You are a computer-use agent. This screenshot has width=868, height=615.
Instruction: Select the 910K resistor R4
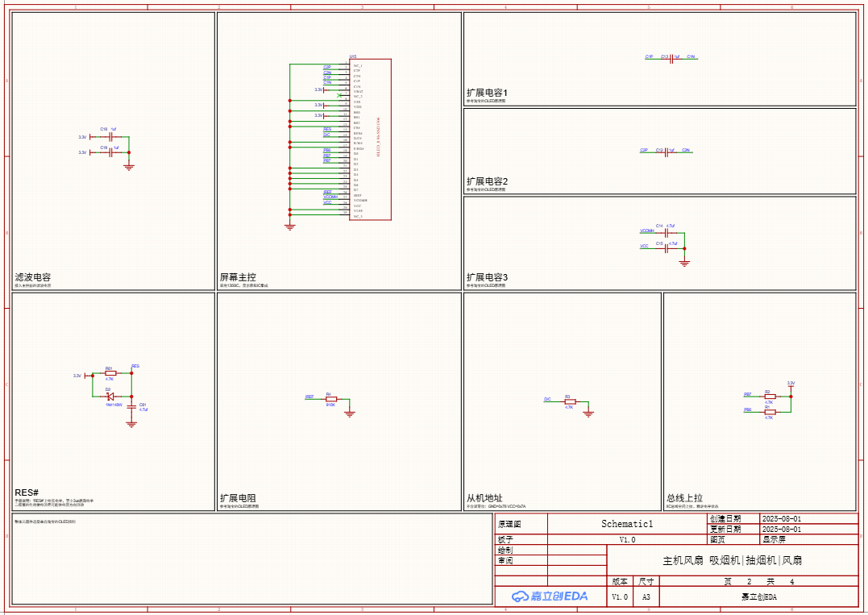click(x=331, y=399)
